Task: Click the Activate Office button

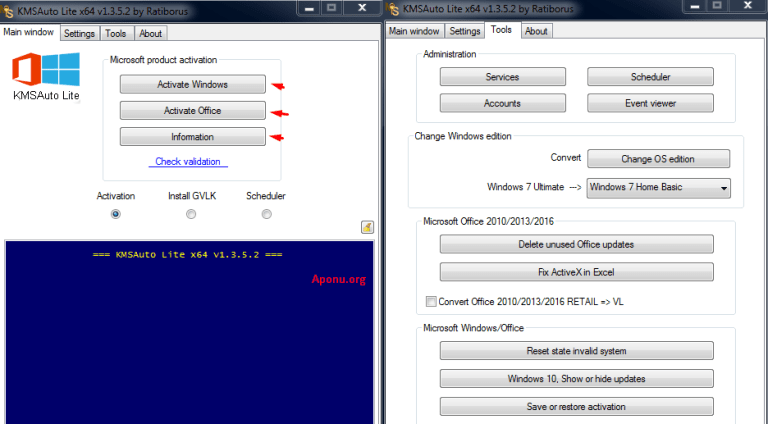Action: pyautogui.click(x=192, y=111)
